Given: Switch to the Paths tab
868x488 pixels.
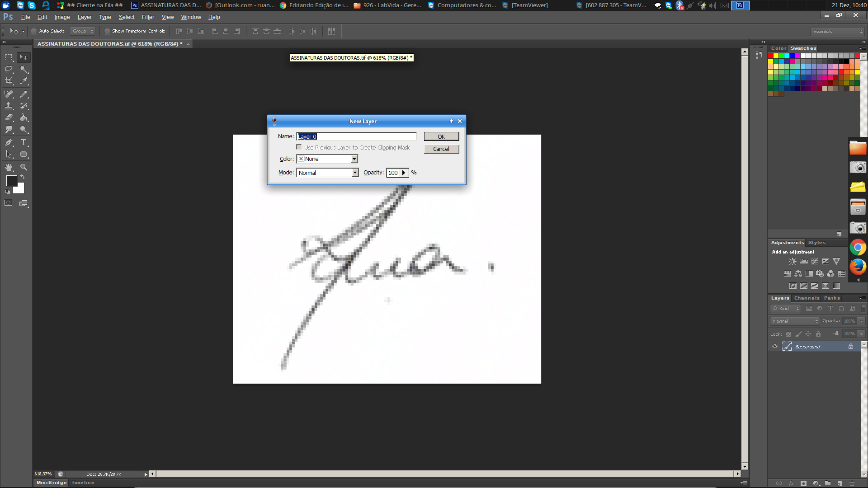Looking at the screenshot, I should click(x=832, y=298).
